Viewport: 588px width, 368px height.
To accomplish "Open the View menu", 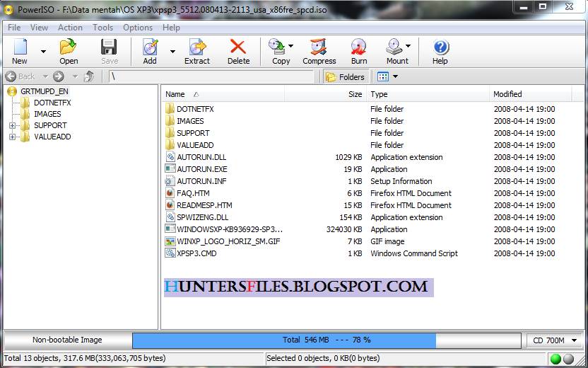I will (x=39, y=28).
